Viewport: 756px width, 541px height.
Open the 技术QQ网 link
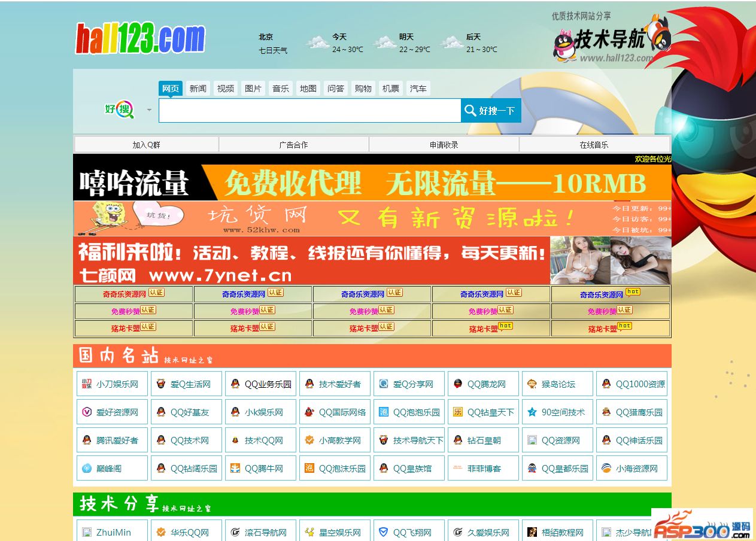pos(264,440)
